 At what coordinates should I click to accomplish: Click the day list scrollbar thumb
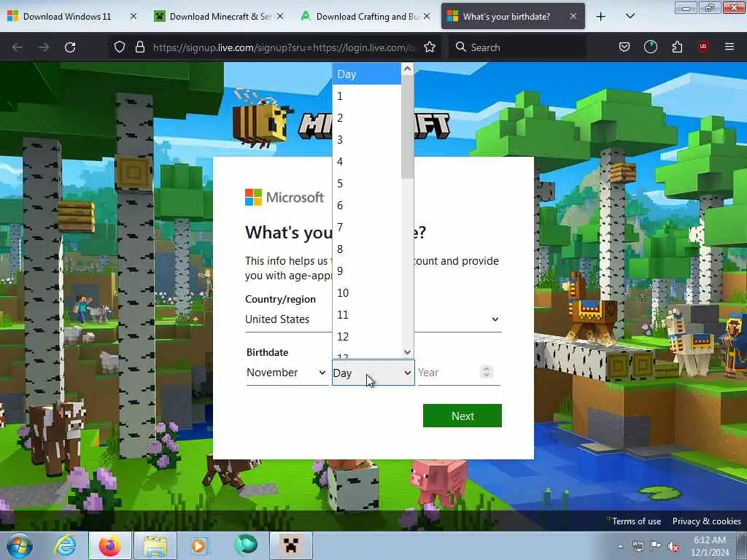[x=407, y=127]
